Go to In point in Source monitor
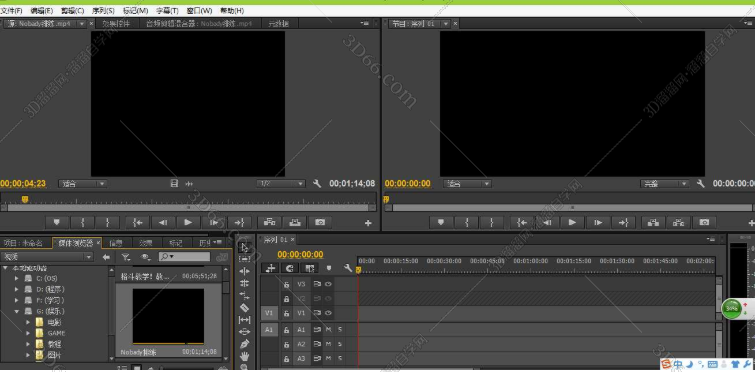The image size is (755, 372). 138,222
